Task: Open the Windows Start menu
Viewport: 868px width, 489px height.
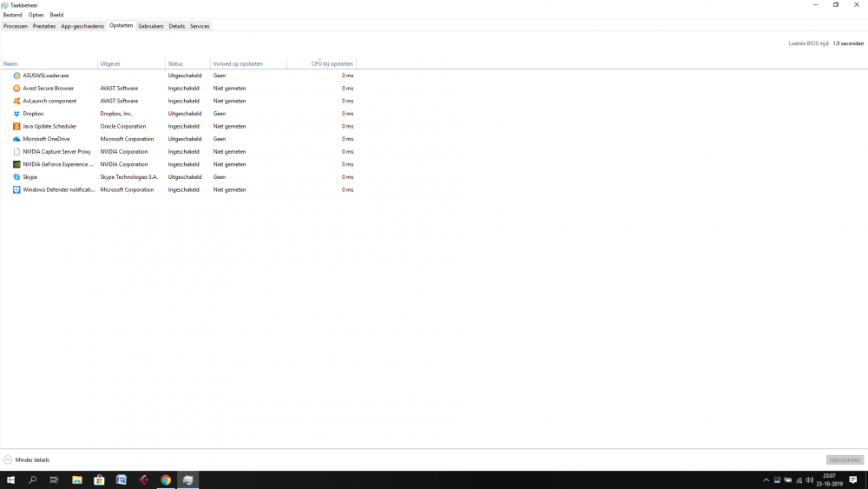Action: pos(10,479)
